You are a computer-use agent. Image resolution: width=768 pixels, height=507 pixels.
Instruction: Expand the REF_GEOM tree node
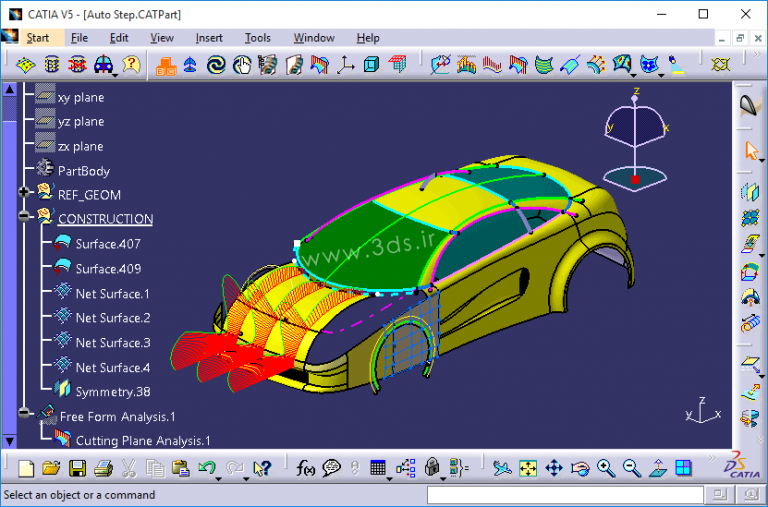pyautogui.click(x=24, y=191)
